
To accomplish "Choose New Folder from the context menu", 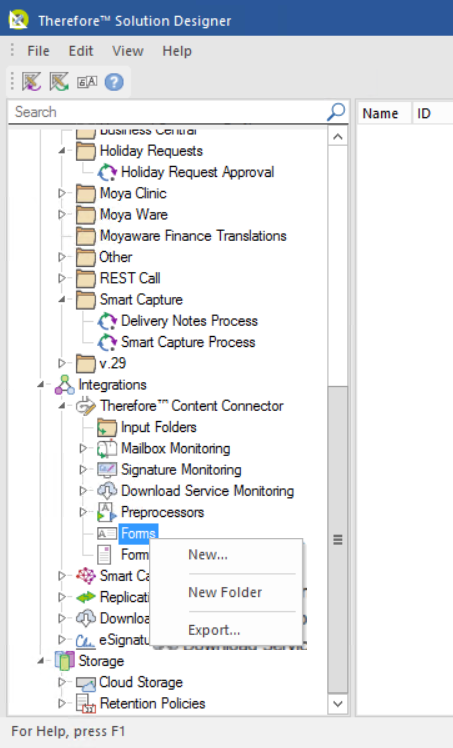I will [226, 592].
